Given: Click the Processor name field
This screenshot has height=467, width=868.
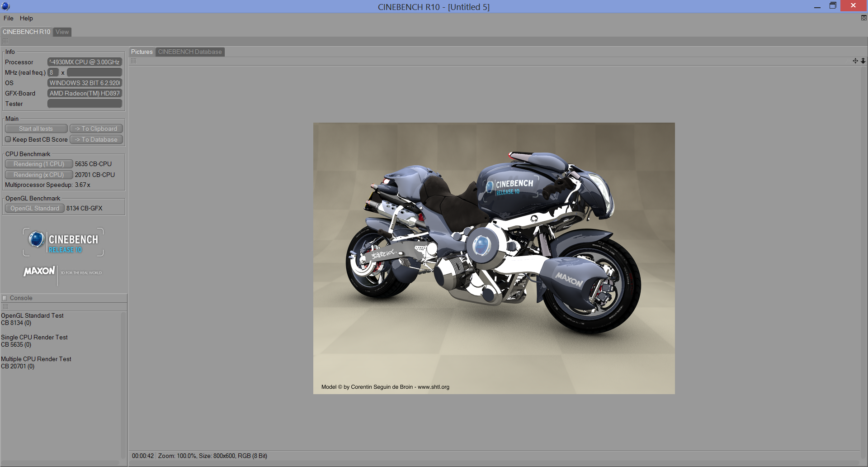Looking at the screenshot, I should click(85, 62).
